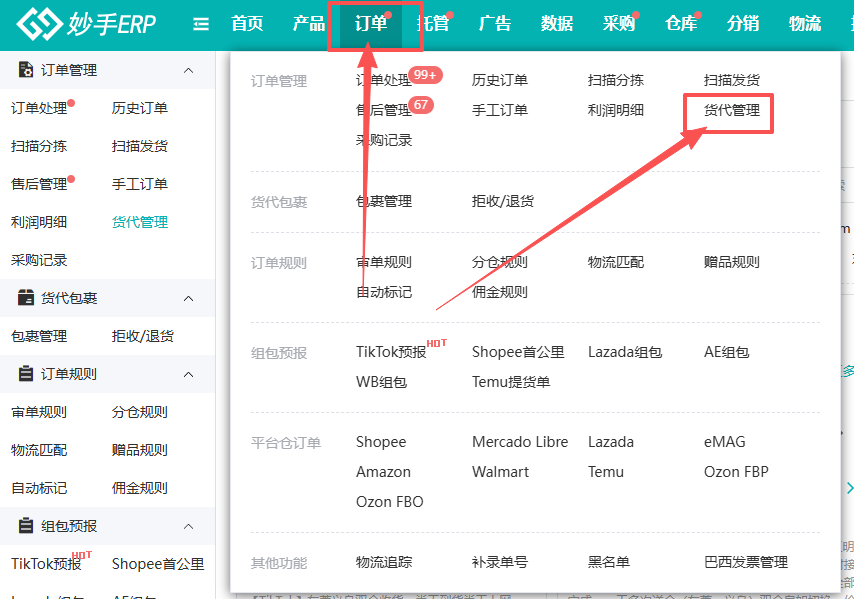Image resolution: width=854 pixels, height=599 pixels.
Task: Select 货代管理 in the dropdown panel
Action: tap(732, 111)
